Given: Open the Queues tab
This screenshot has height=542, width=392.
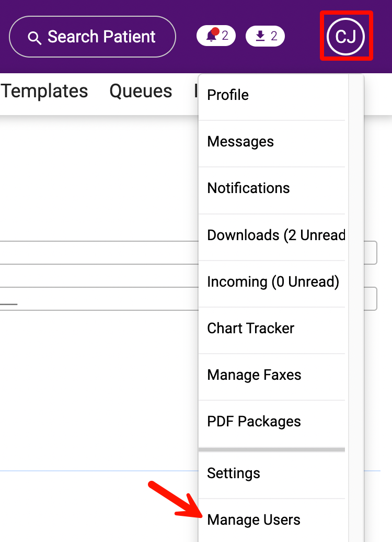Looking at the screenshot, I should [x=141, y=91].
